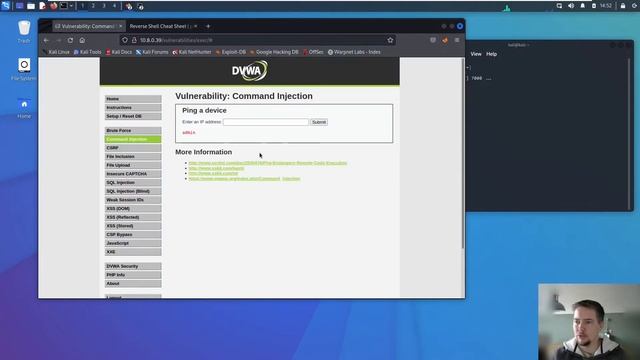Image resolution: width=640 pixels, height=360 pixels.
Task: Select Brute Force in DVWA sidebar
Action: coord(133,131)
